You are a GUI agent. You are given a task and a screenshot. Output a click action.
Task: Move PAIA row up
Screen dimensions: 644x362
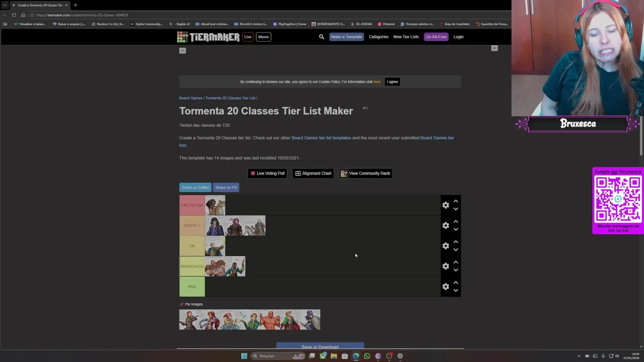point(455,283)
